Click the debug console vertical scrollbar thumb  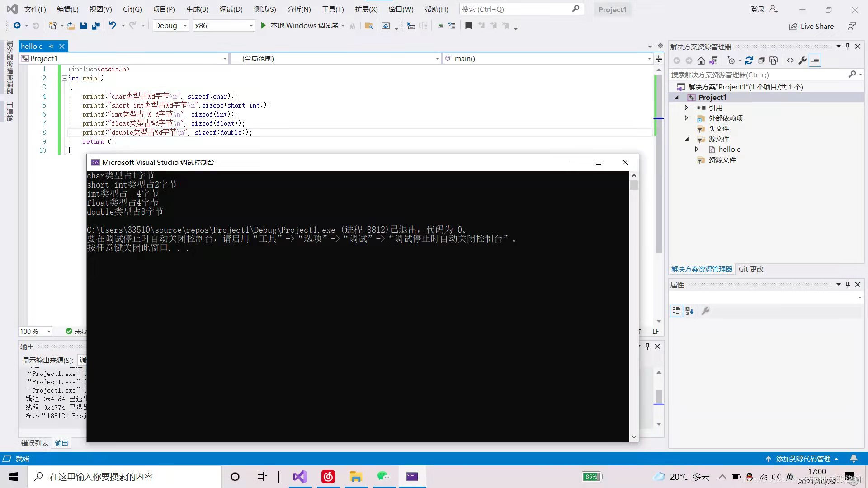coord(634,185)
